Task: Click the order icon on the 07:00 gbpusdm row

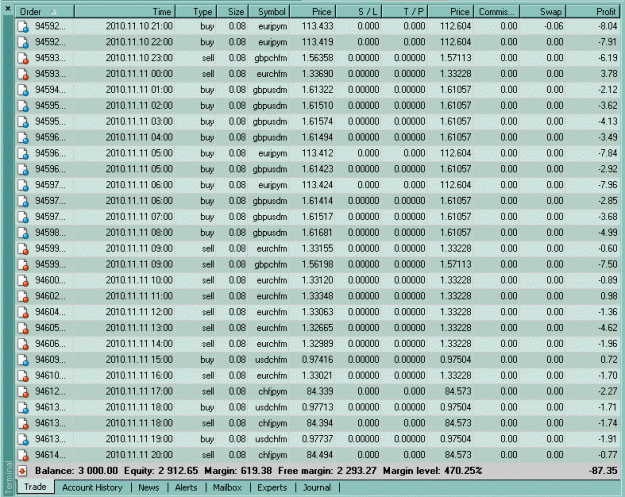Action: [23, 217]
